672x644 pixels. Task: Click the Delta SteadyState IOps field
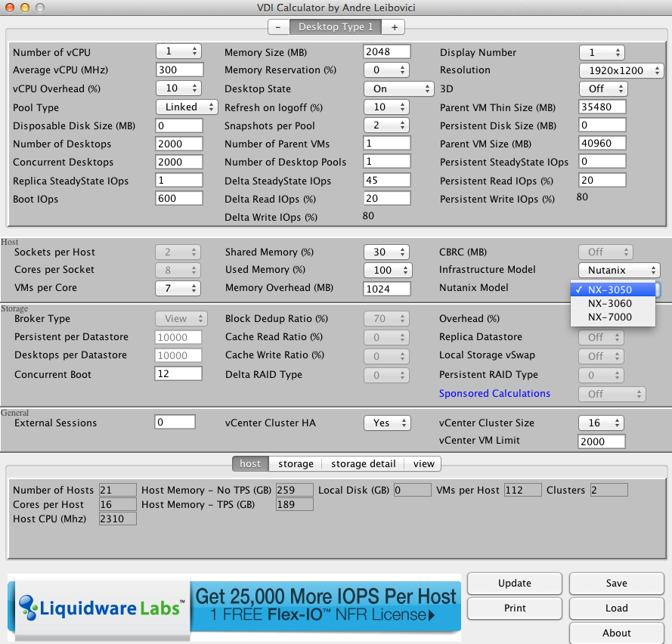tap(386, 180)
